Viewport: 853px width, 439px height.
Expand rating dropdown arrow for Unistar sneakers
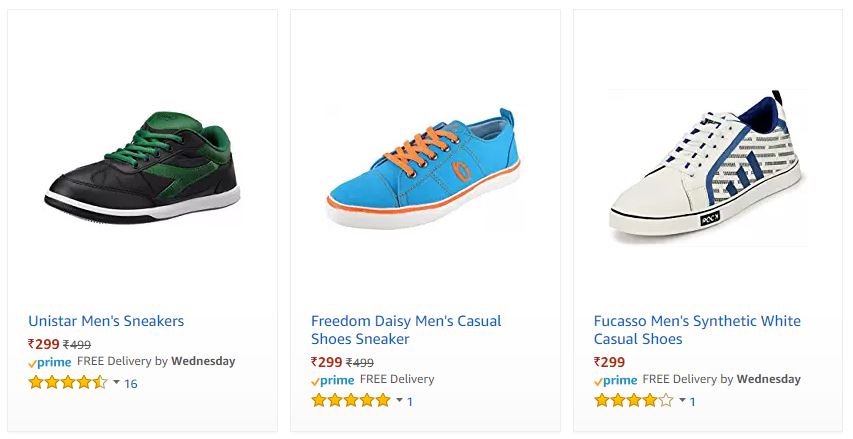tap(116, 382)
